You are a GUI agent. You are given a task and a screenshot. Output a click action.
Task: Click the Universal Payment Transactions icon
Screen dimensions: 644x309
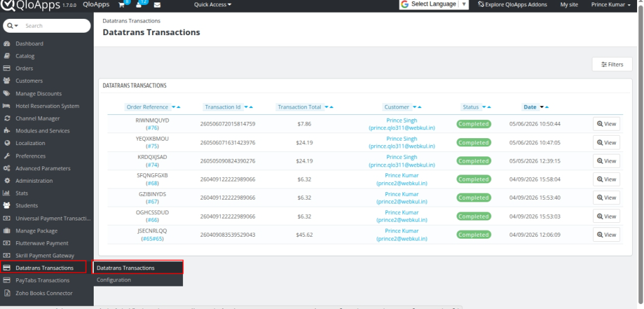point(6,219)
